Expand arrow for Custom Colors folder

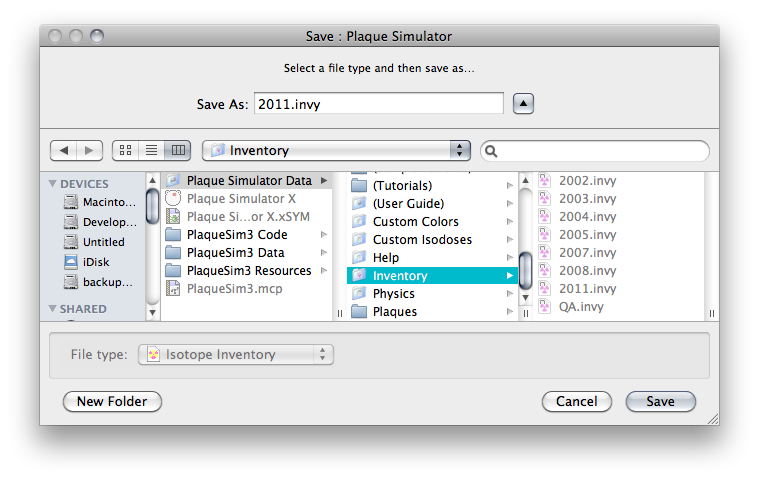pos(510,222)
